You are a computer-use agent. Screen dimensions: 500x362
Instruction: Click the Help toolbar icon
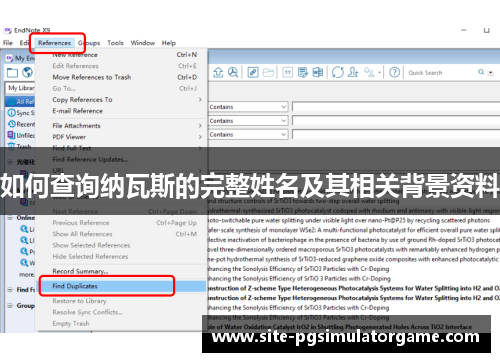[x=395, y=72]
